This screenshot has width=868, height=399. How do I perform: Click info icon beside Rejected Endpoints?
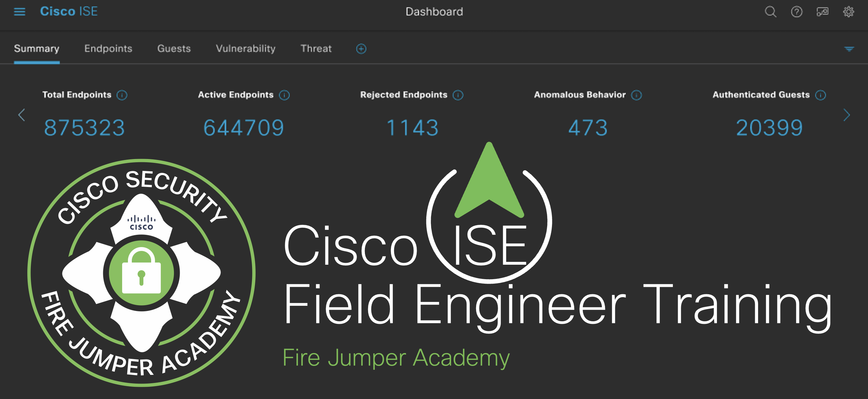458,95
